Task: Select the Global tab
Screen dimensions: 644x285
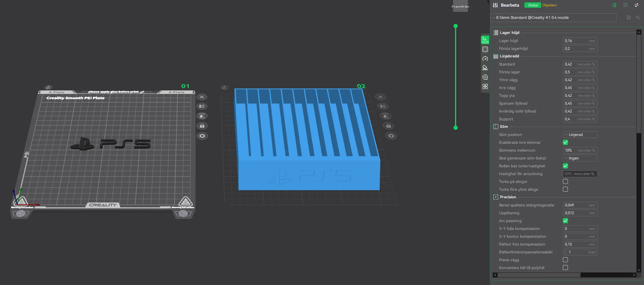Action: click(533, 5)
